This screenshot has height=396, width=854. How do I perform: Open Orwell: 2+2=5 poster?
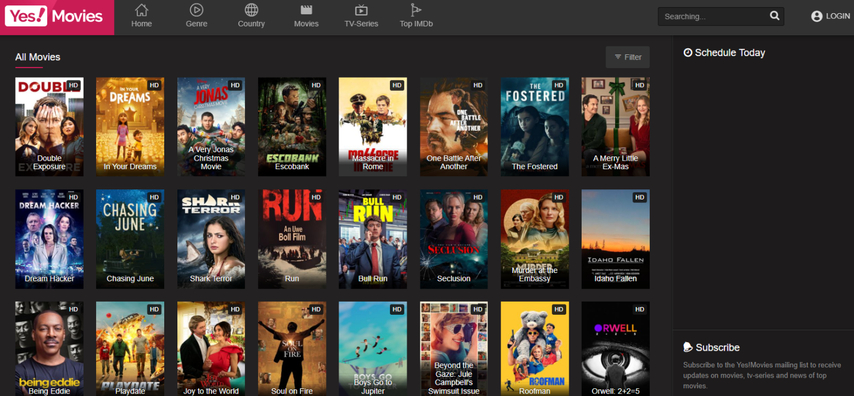615,349
